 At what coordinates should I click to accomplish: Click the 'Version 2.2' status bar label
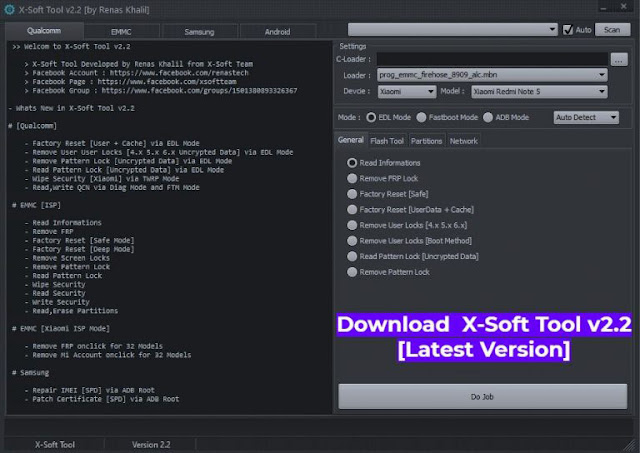(151, 444)
